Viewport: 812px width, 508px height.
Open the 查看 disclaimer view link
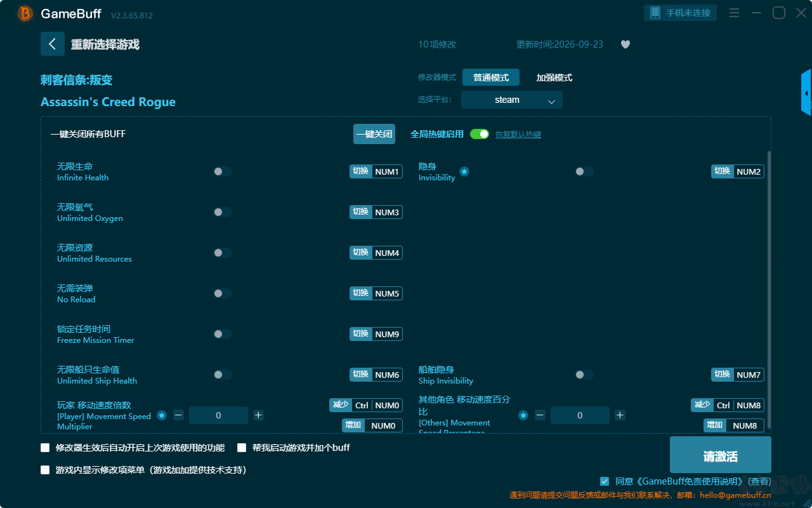pyautogui.click(x=760, y=481)
